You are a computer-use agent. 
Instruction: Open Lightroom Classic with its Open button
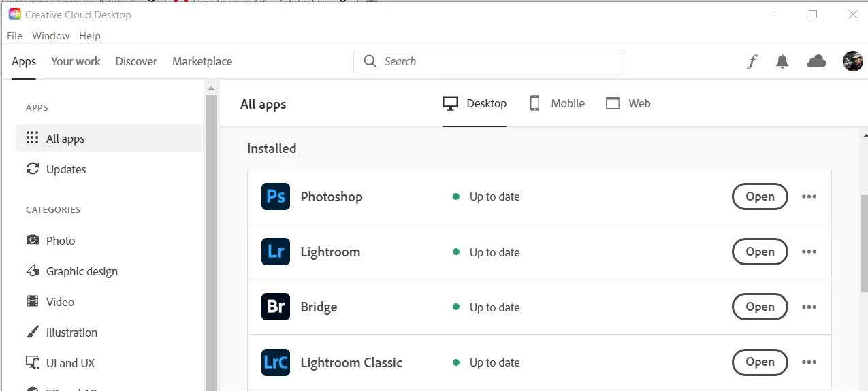(x=760, y=362)
